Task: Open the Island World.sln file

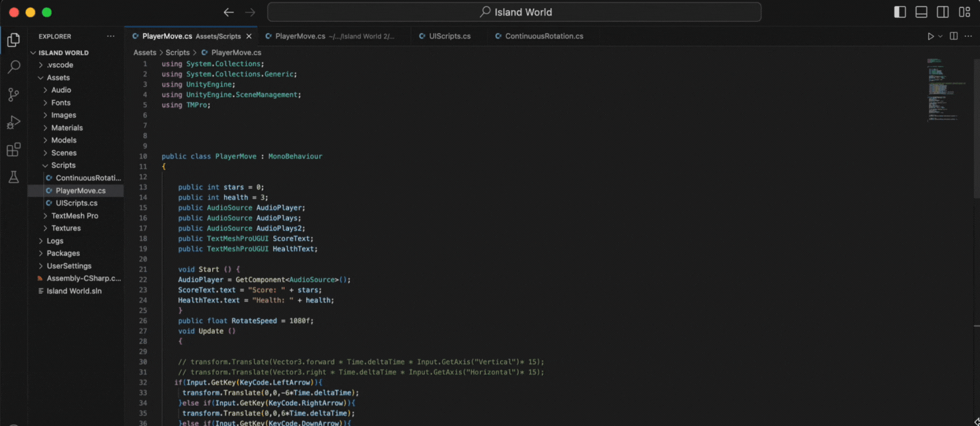Action: (76, 291)
